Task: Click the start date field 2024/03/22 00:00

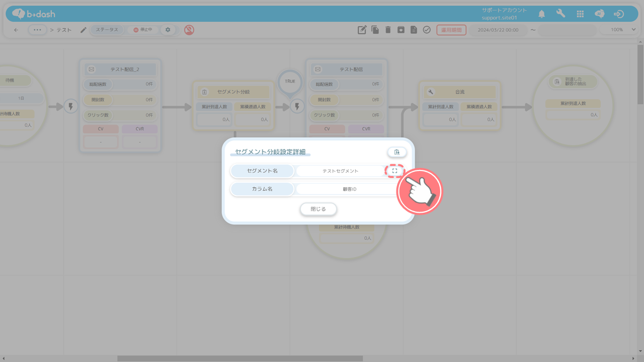Action: [x=498, y=30]
